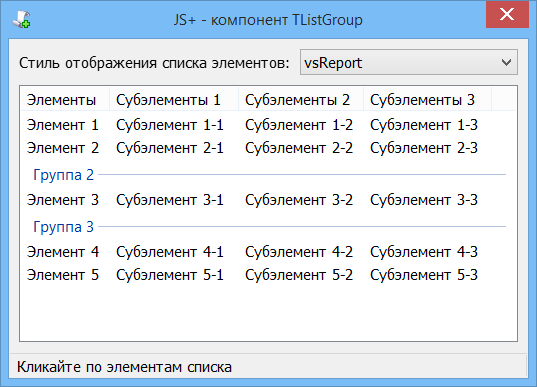Click the Субэлемент 3-3 cell

click(424, 200)
